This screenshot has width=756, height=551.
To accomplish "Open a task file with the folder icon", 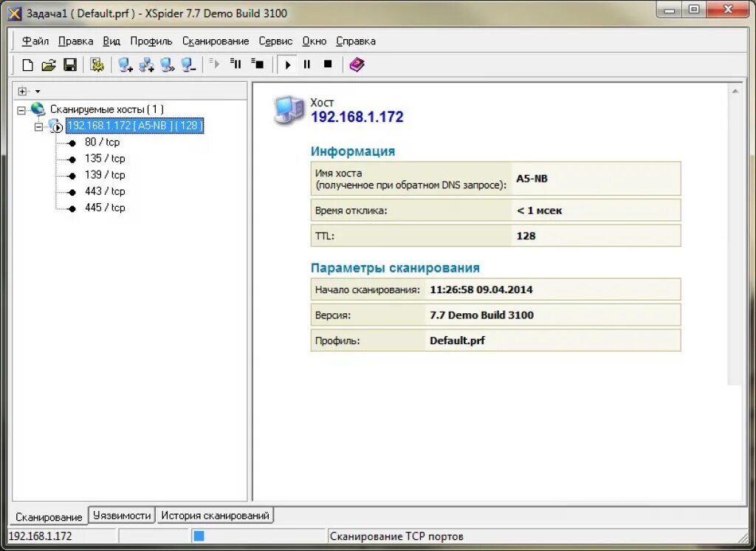I will [49, 65].
